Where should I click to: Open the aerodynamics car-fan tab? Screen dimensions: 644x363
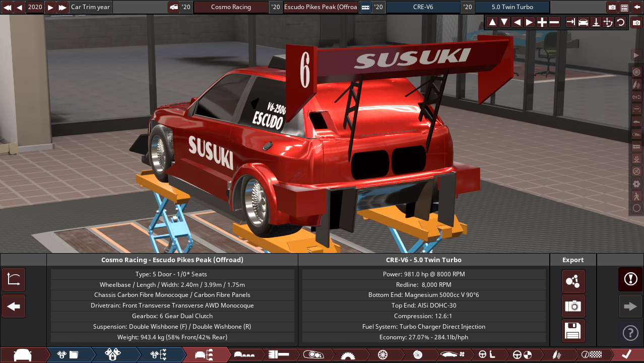tap(452, 355)
